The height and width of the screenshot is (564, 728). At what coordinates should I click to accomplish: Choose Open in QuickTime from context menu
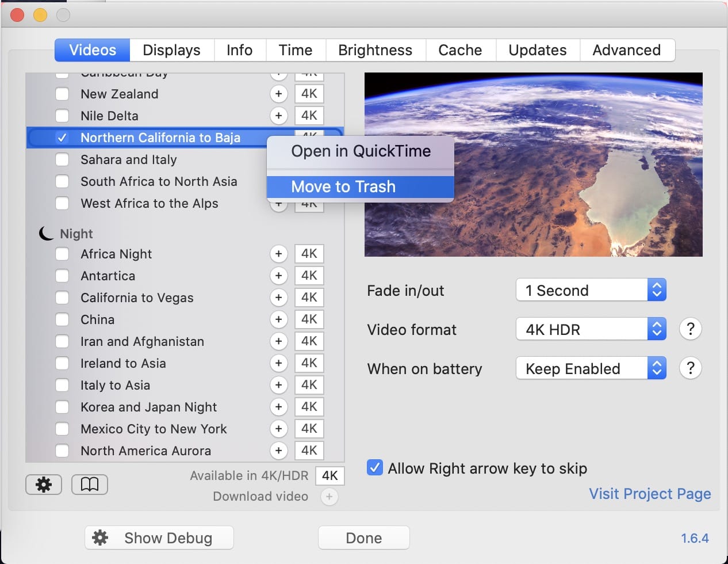click(x=361, y=151)
